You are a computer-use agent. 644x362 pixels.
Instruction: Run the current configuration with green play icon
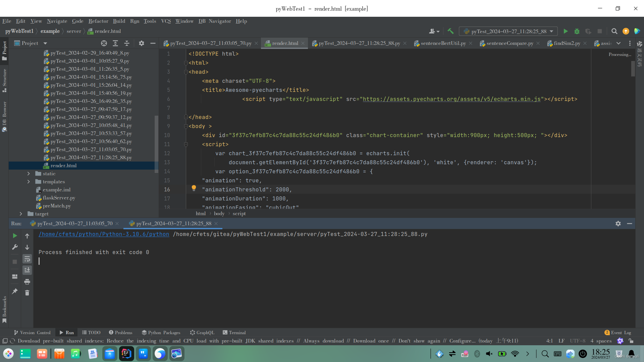566,31
